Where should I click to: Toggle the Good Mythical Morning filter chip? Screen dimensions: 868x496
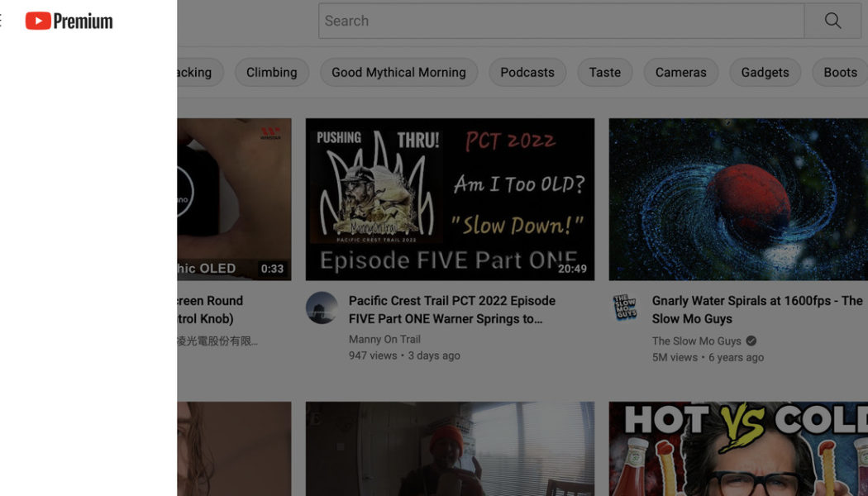398,72
